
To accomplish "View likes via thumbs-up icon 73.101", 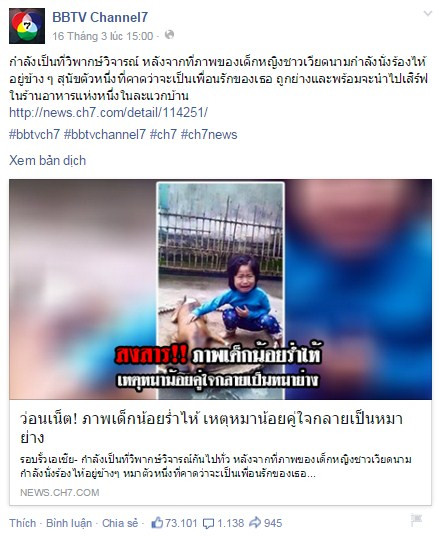I will (174, 523).
